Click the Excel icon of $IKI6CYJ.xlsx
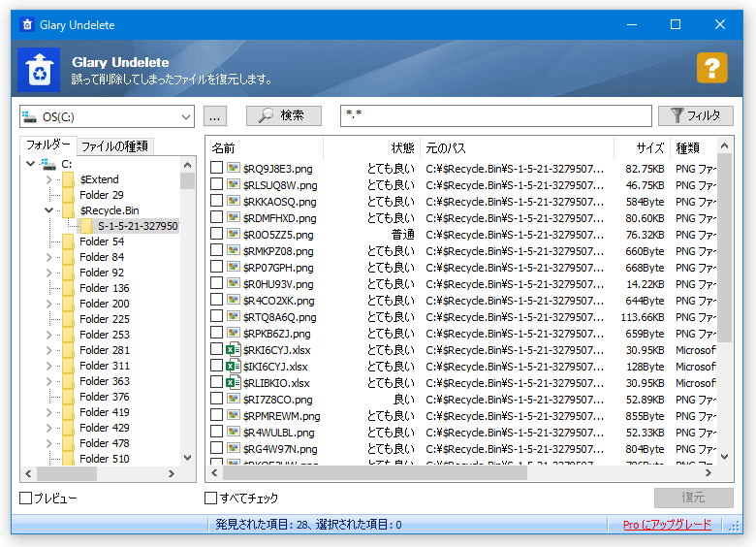Image resolution: width=756 pixels, height=547 pixels. point(234,366)
